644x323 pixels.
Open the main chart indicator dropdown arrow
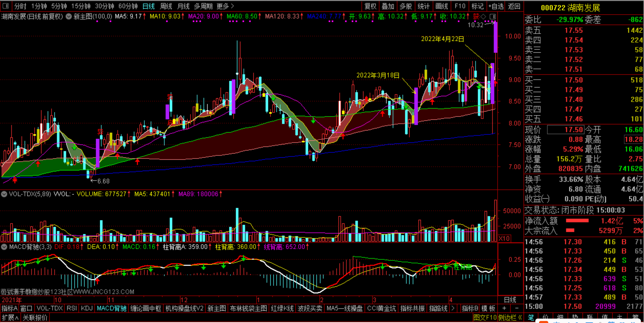point(69,16)
